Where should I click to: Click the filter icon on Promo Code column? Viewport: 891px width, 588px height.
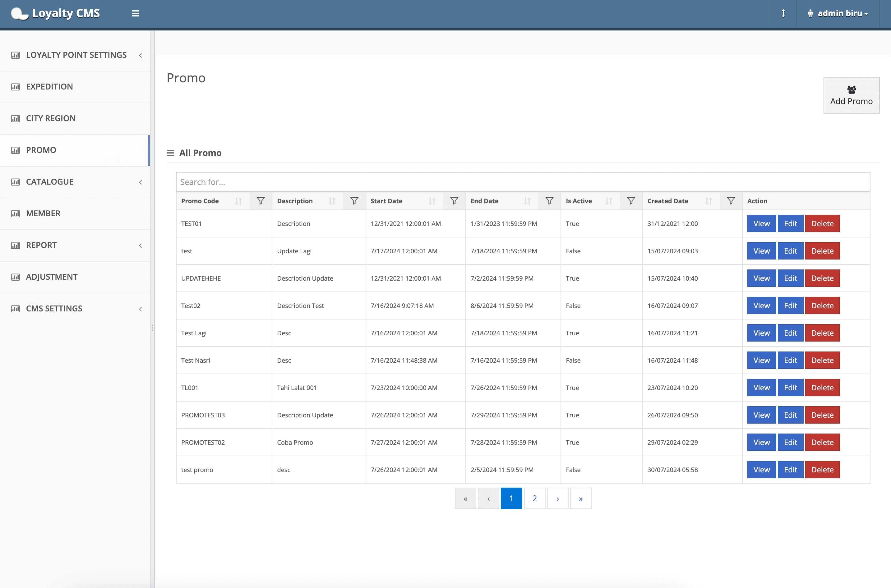[x=261, y=201]
